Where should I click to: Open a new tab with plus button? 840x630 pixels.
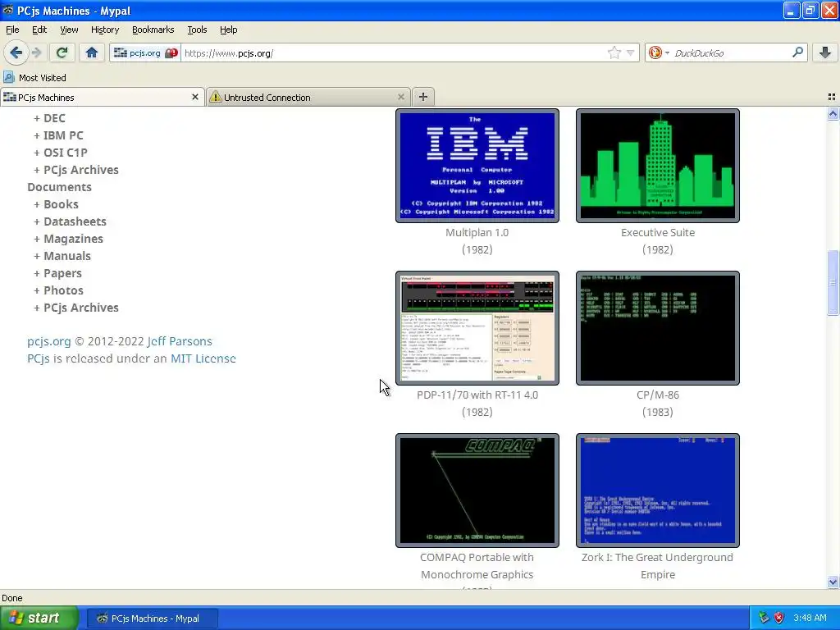pyautogui.click(x=423, y=97)
